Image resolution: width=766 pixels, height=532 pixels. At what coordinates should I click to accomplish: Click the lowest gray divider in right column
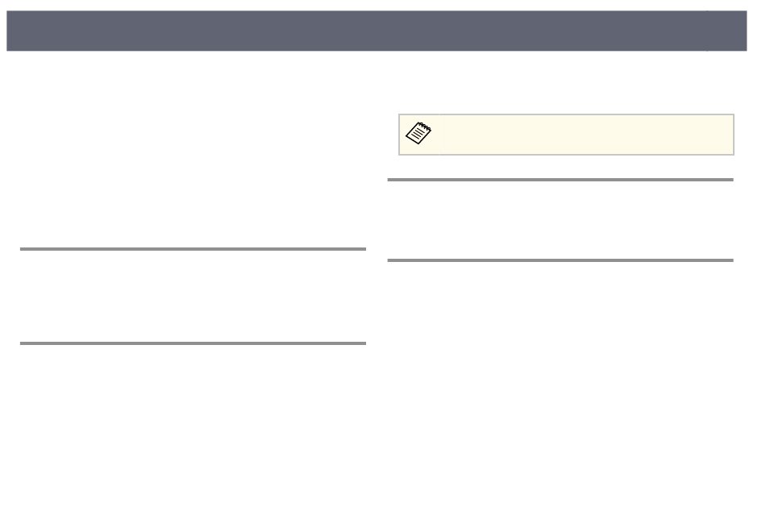click(560, 260)
